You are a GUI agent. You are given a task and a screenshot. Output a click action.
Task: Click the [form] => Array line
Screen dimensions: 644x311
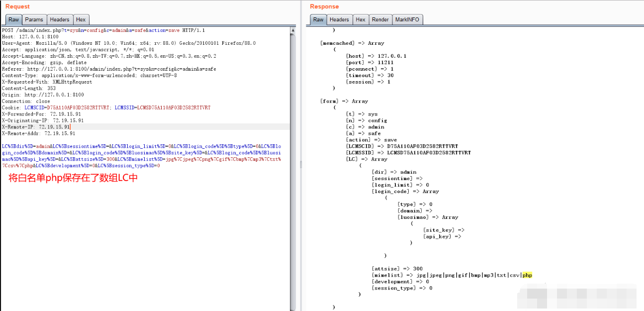pyautogui.click(x=344, y=102)
